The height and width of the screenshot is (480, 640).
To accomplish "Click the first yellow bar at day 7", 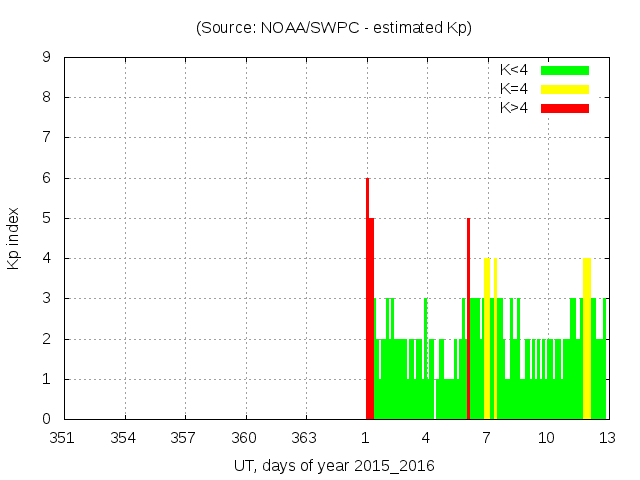I will [487, 340].
